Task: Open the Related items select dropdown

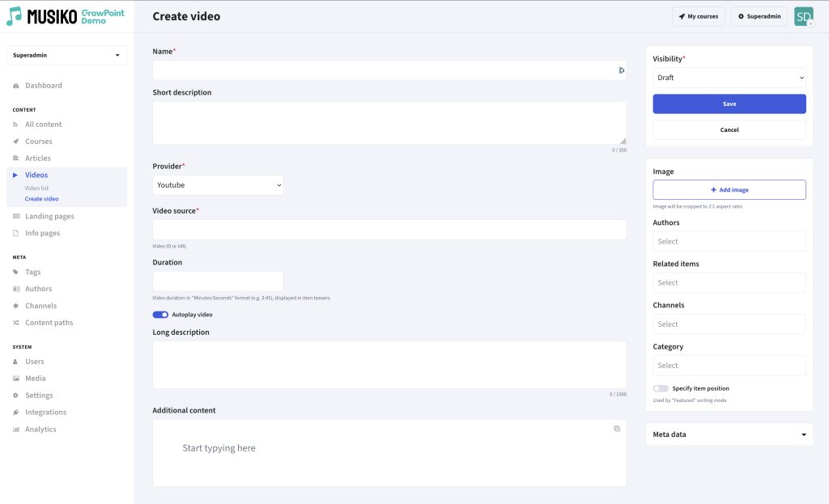Action: tap(729, 282)
